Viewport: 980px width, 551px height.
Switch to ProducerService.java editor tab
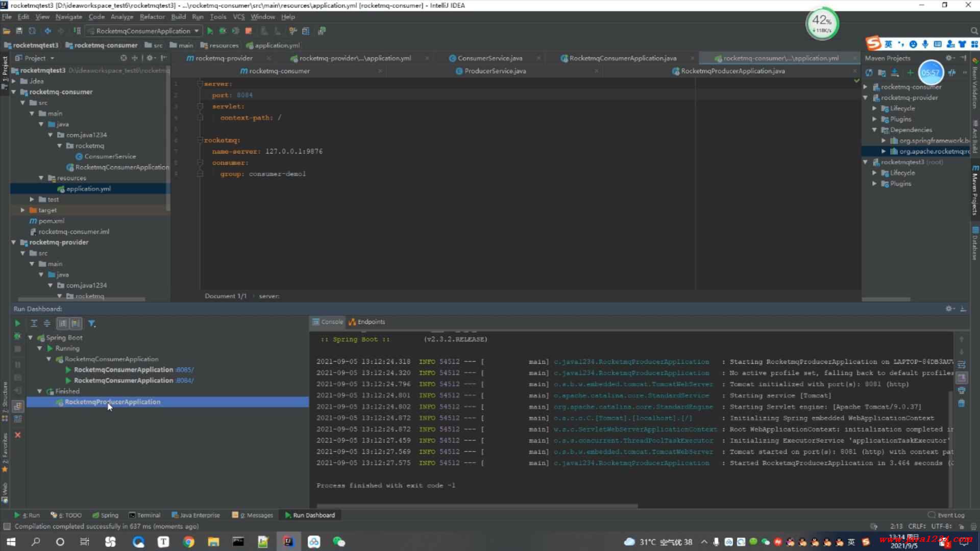click(495, 71)
